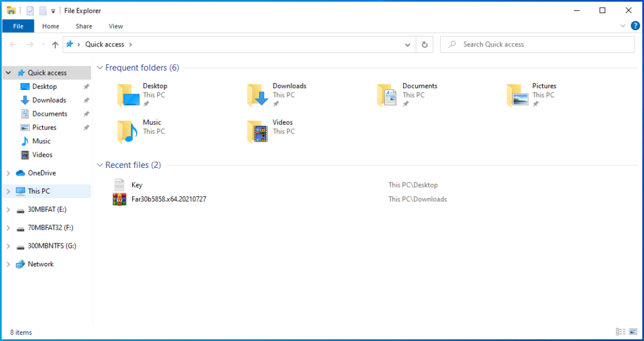Open the Music folder in Frequent folders
644x341 pixels.
[x=128, y=131]
